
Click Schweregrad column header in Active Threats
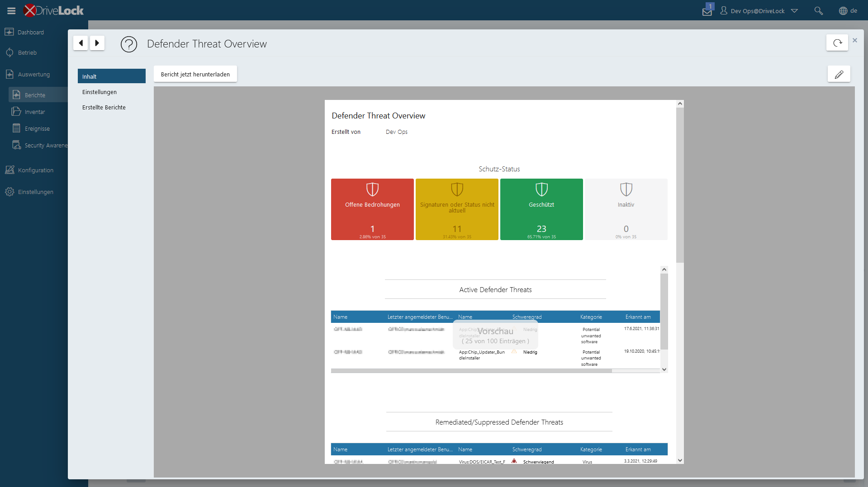tap(527, 317)
